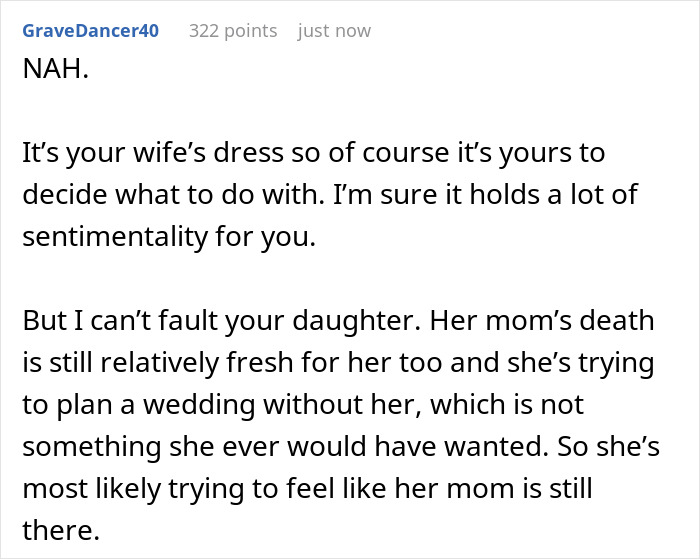Viewport: 700px width, 559px height.
Task: Click the line starting 'something she ever would'
Action: coord(341,446)
